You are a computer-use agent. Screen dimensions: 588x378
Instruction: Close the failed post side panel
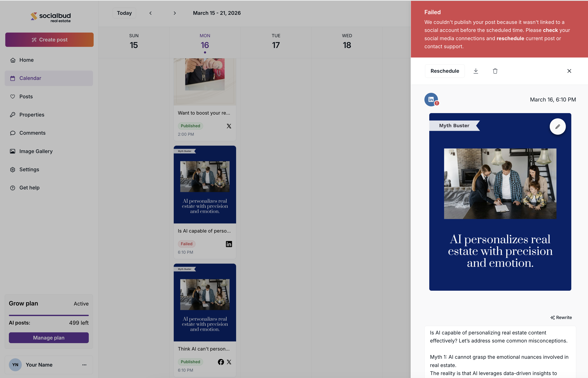point(569,71)
